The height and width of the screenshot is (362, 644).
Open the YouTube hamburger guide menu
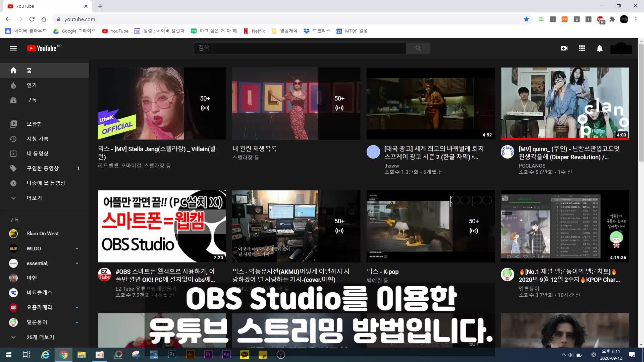13,48
